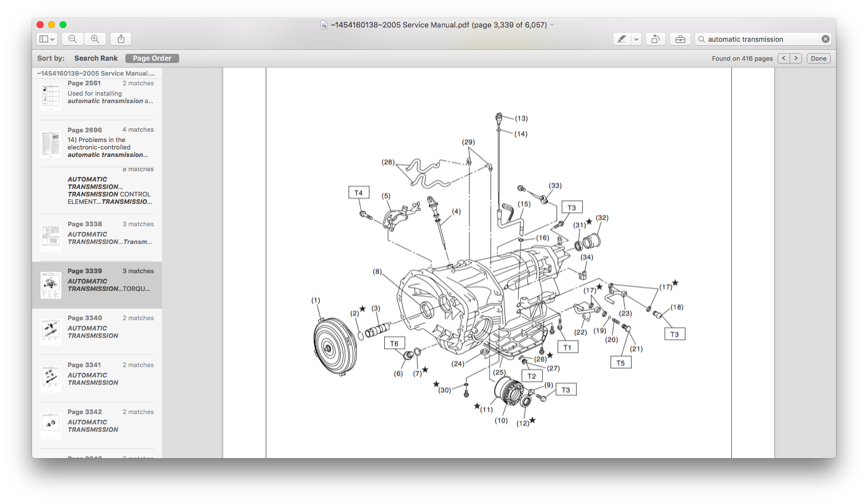Zoom in on the PDF page

point(95,39)
